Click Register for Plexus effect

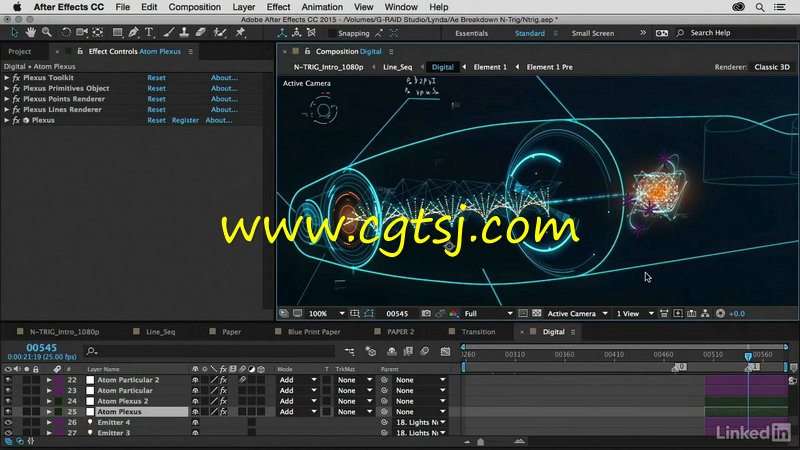tap(185, 120)
